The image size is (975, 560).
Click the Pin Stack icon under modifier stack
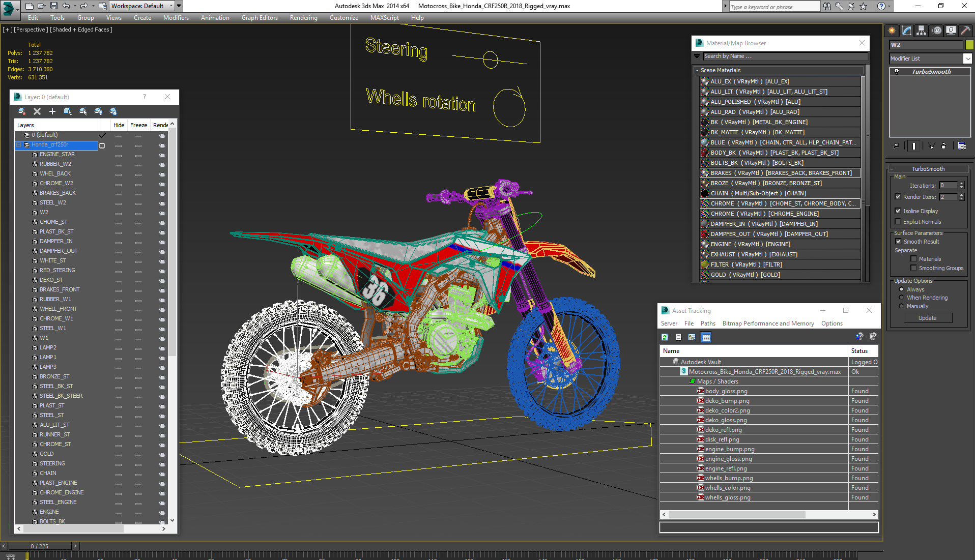pyautogui.click(x=896, y=146)
